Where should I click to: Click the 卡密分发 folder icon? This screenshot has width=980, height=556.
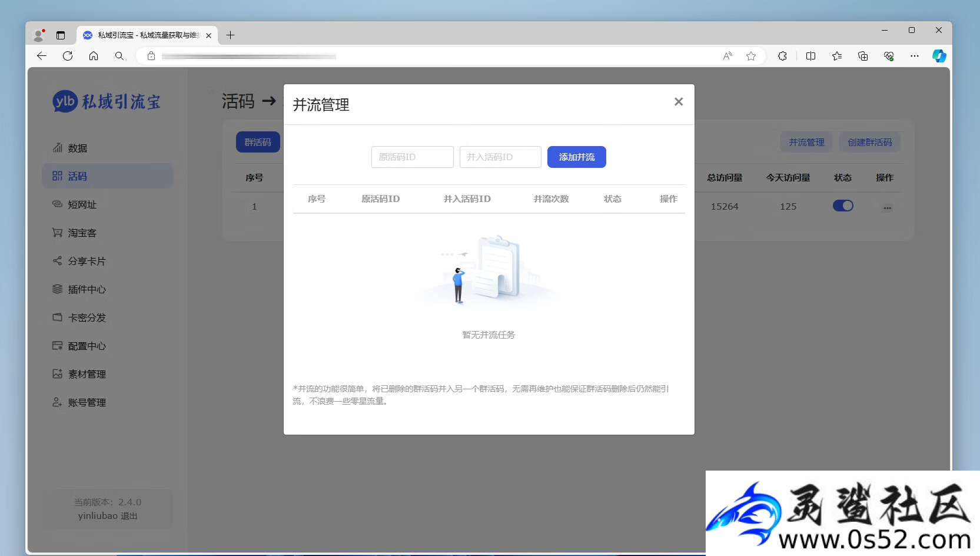coord(57,317)
